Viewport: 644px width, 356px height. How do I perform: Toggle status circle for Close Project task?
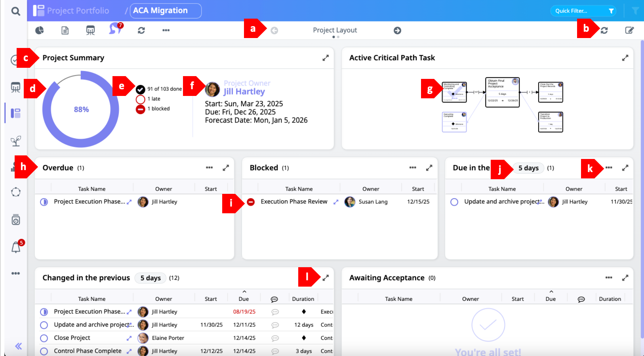coord(44,338)
